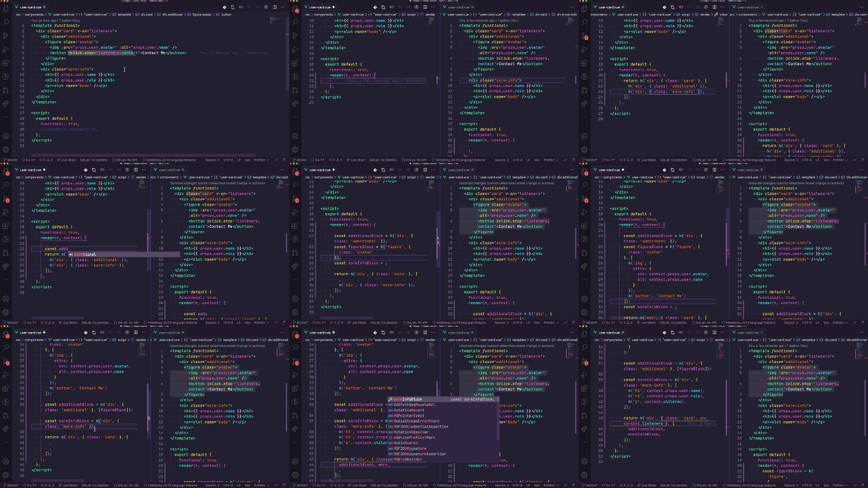The width and height of the screenshot is (868, 488).
Task: Open badged Source Control icon in autocomplete-popup frame
Action: 295,361
